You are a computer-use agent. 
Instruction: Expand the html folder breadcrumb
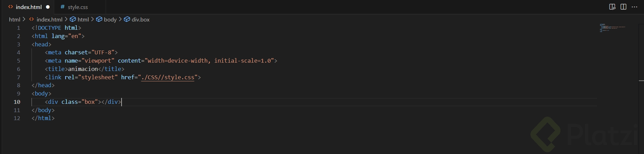pos(15,19)
